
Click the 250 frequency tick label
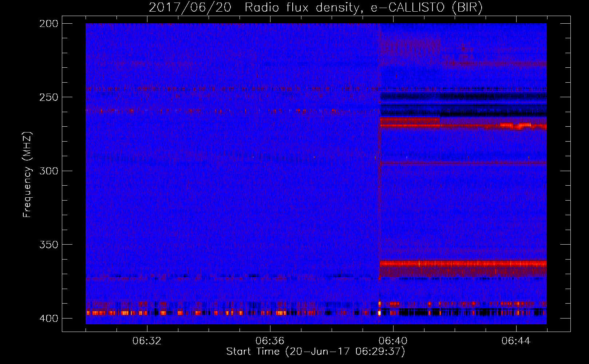[x=49, y=97]
